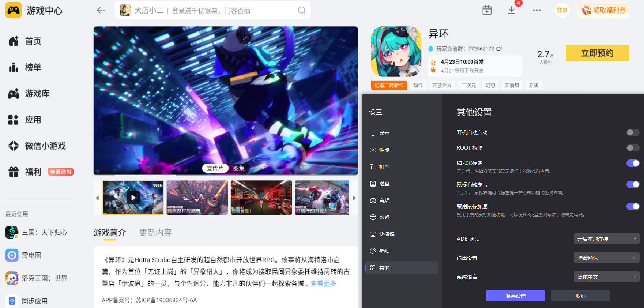Image resolution: width=644 pixels, height=308 pixels.
Task: Click the 应用 apps grid icon
Action: (x=14, y=120)
